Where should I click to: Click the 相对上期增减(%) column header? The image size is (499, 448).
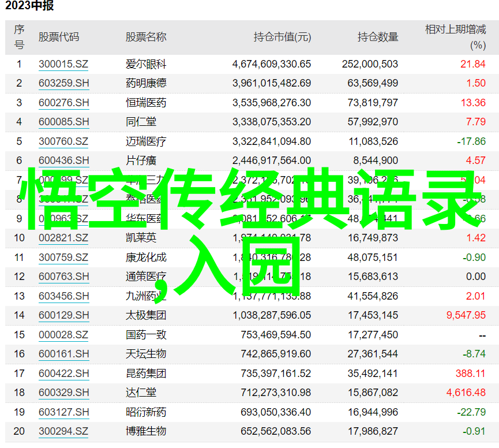point(456,37)
